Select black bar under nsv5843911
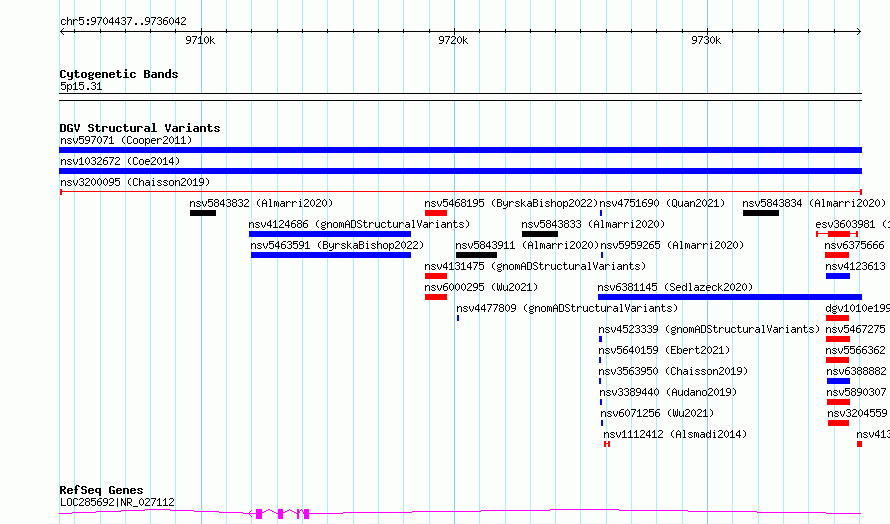This screenshot has height=524, width=890. coord(476,255)
